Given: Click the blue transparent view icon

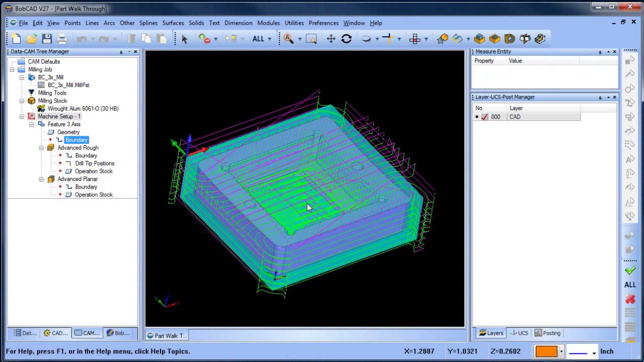Looking at the screenshot, I should point(457,39).
